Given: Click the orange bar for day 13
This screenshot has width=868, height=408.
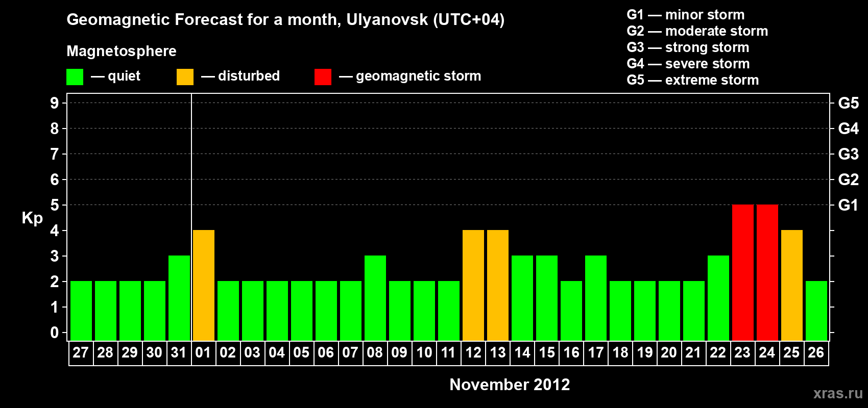Looking at the screenshot, I should (498, 285).
